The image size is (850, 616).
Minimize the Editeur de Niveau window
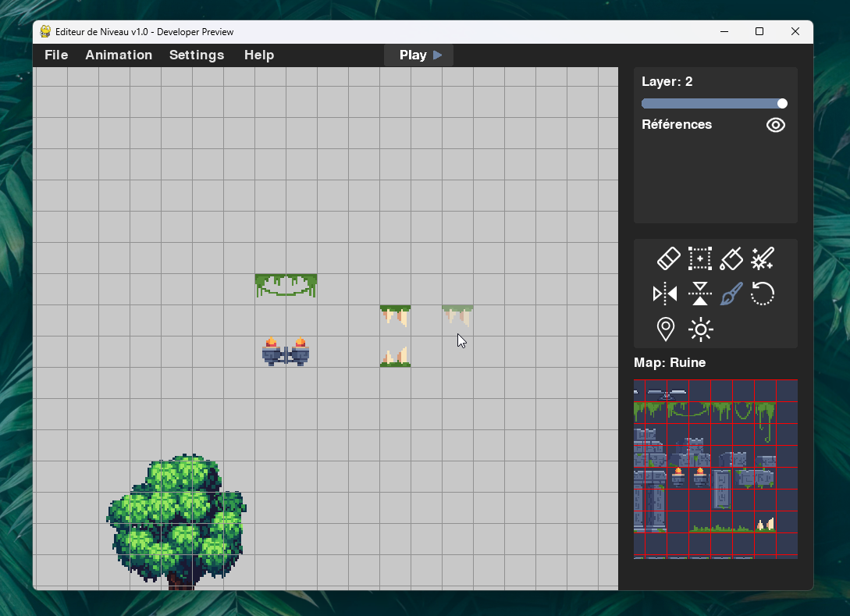[x=724, y=31]
